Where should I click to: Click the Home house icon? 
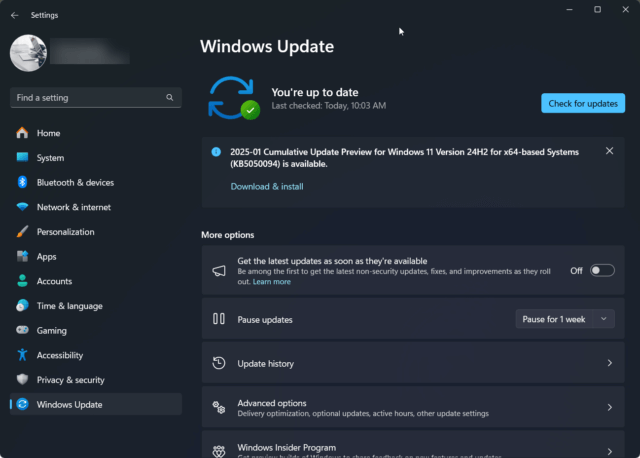pyautogui.click(x=22, y=133)
